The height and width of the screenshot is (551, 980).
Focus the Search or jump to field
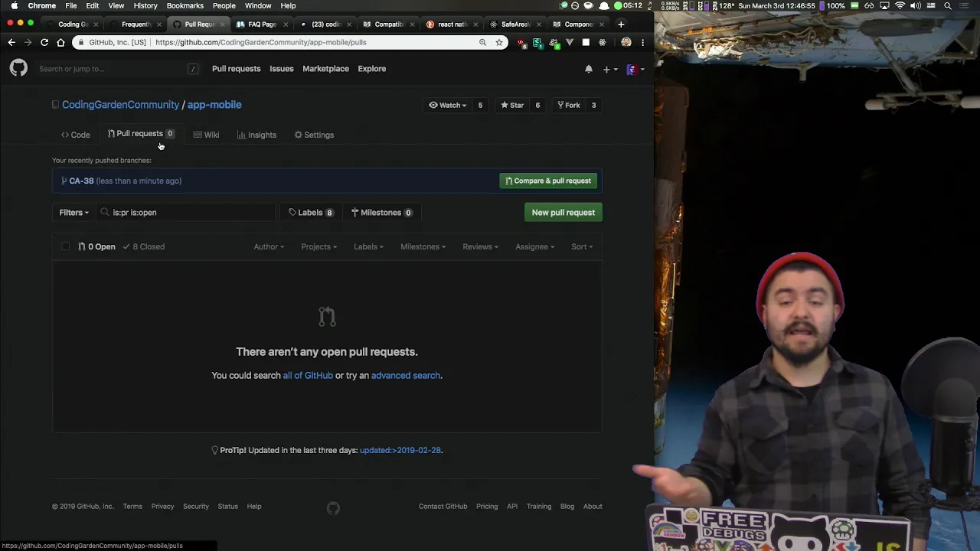click(119, 69)
